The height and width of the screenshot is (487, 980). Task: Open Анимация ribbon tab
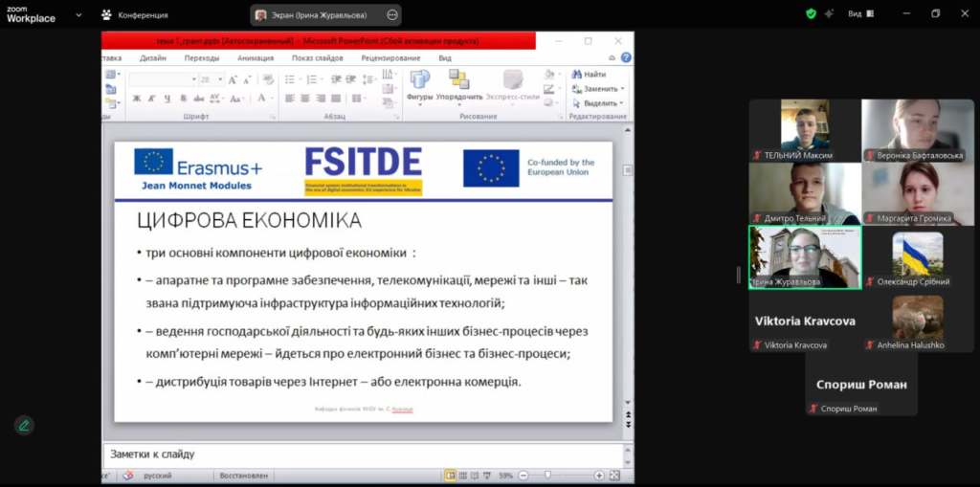256,58
